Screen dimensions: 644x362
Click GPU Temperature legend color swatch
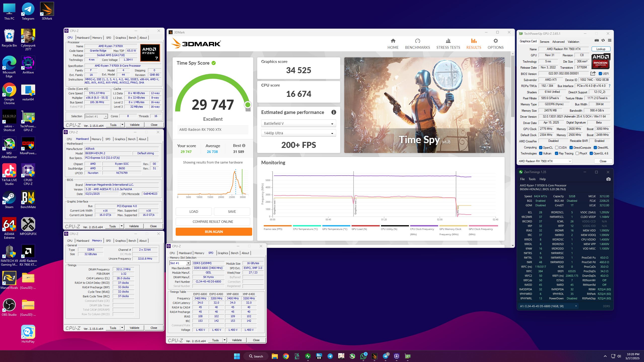pyautogui.click(x=336, y=226)
